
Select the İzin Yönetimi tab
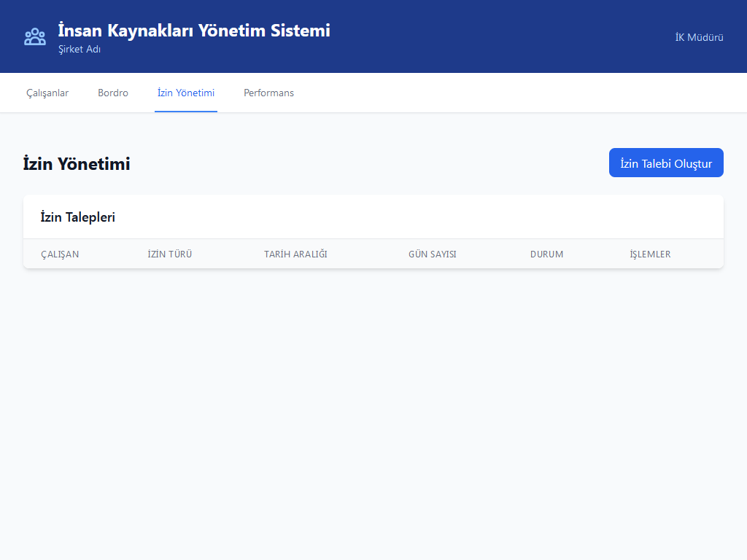(x=186, y=93)
